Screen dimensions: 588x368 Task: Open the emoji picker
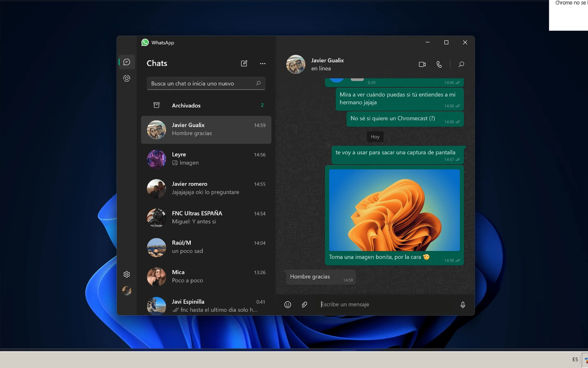[288, 305]
